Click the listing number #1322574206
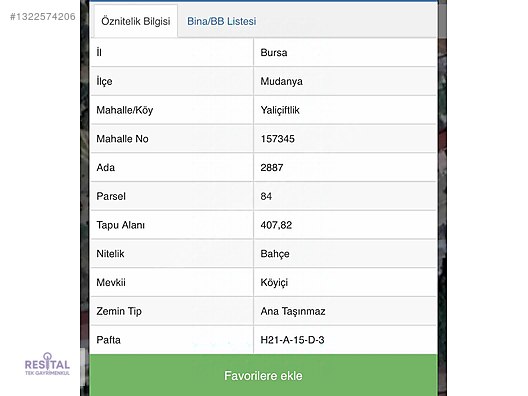 click(43, 16)
